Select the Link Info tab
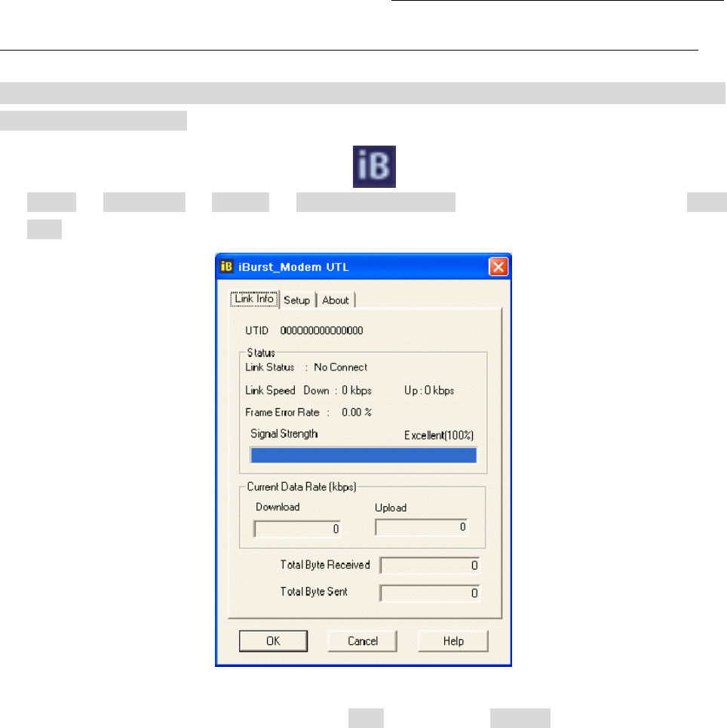727x728 pixels. [x=254, y=299]
